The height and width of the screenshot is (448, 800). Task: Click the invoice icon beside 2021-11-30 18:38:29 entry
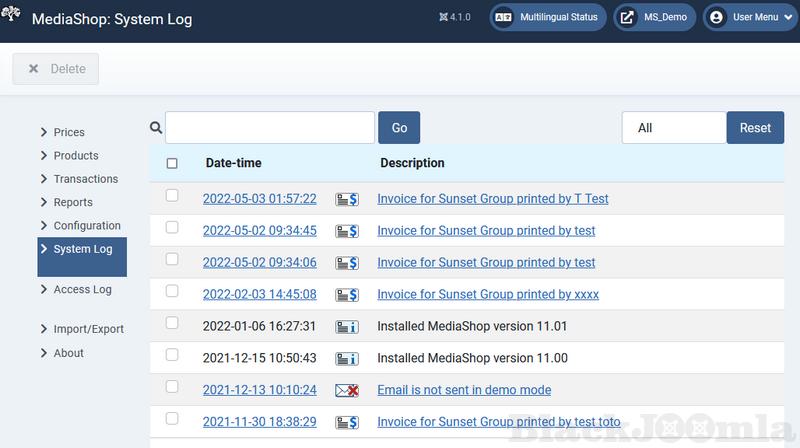click(x=347, y=423)
